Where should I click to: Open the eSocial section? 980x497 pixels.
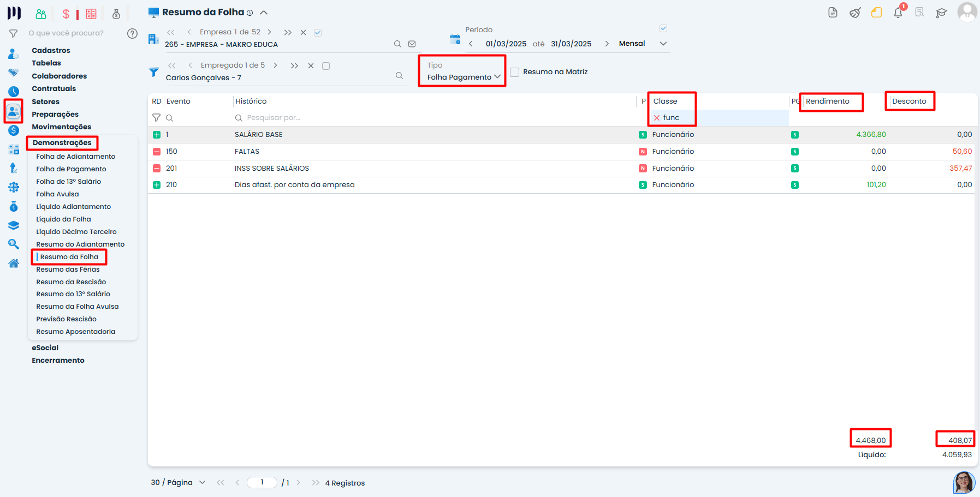[45, 348]
